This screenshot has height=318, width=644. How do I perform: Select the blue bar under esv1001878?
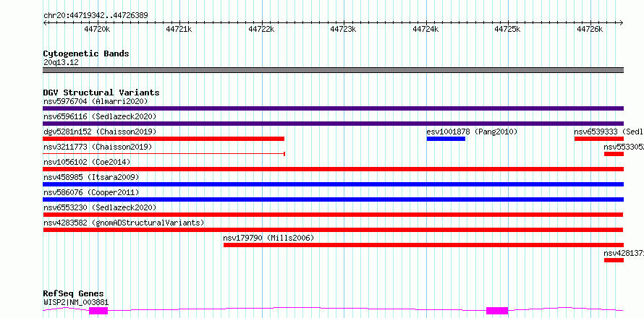pos(446,139)
